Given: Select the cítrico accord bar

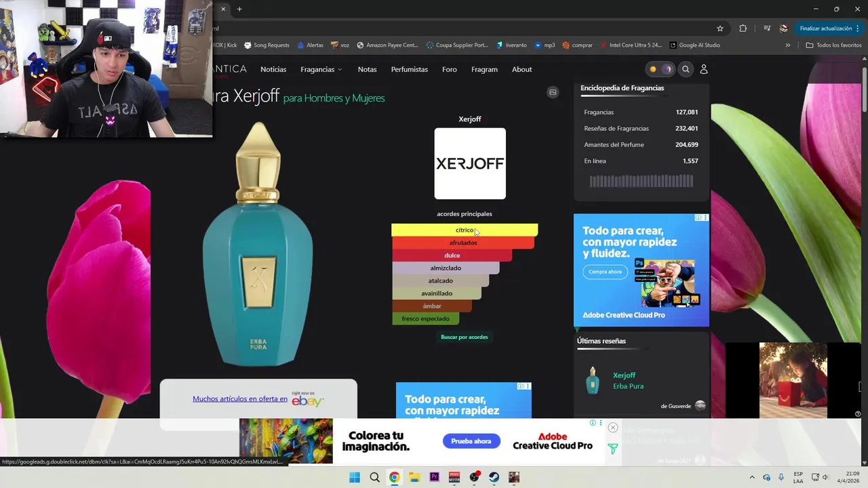Looking at the screenshot, I should coord(465,230).
